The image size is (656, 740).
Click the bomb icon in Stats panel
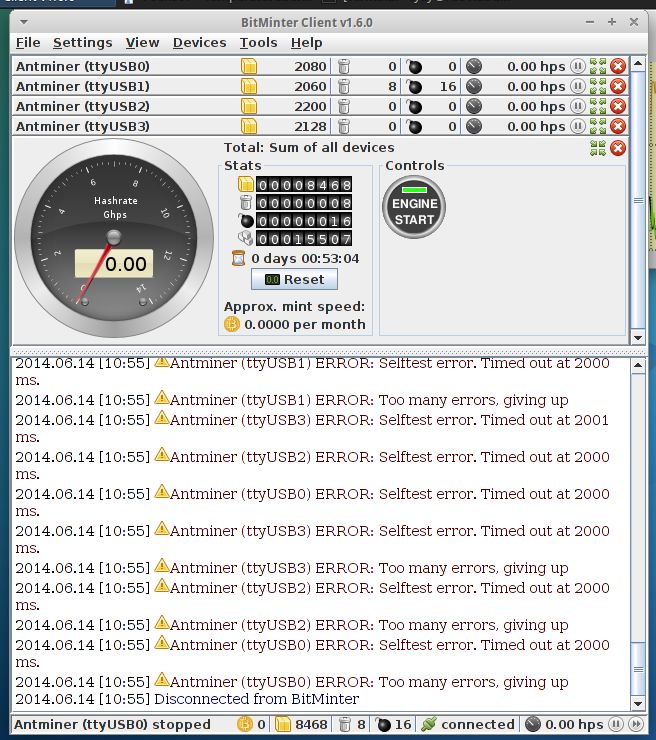[x=246, y=220]
